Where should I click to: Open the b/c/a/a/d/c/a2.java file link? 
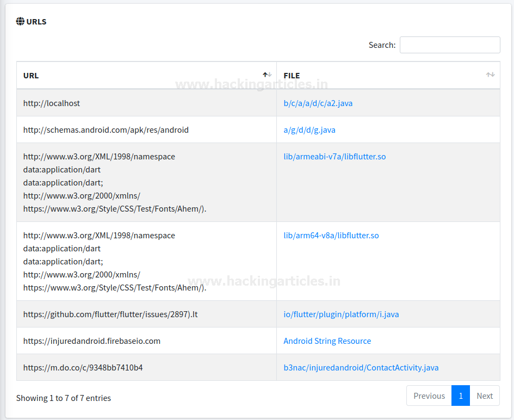(x=318, y=103)
